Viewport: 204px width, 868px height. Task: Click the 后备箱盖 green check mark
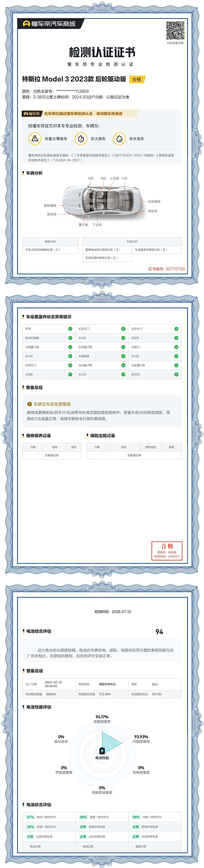(123, 356)
